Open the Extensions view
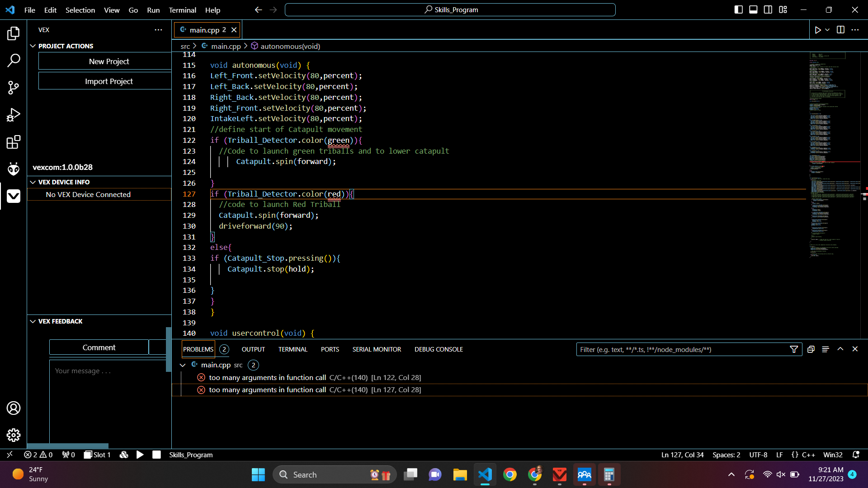 [14, 142]
